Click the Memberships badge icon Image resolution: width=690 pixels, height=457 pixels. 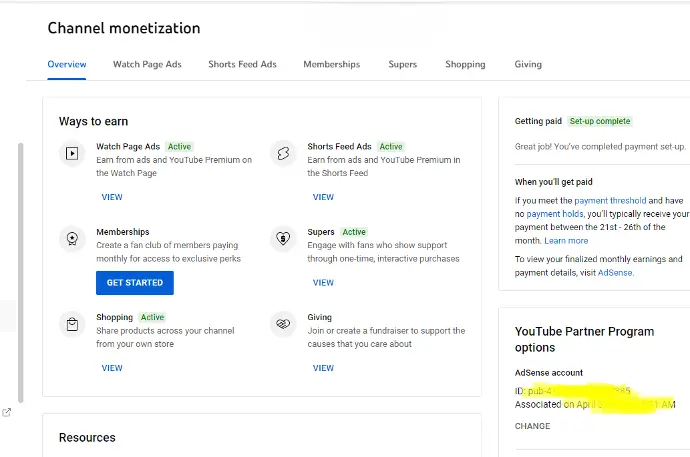tap(72, 239)
